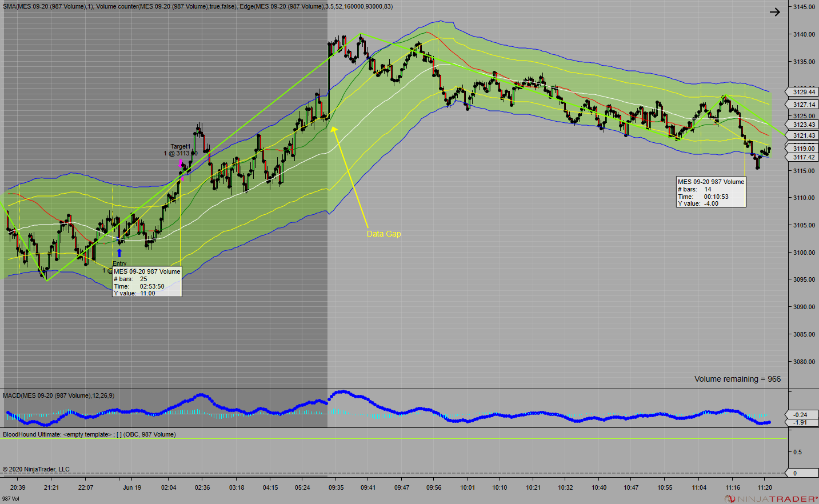
Task: Click the 0.5 label on BloodHound axis
Action: coord(797,452)
